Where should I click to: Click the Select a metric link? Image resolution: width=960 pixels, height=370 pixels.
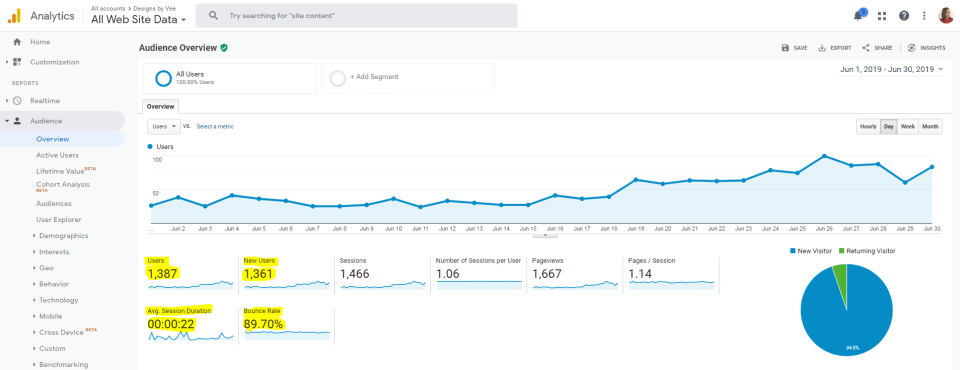pyautogui.click(x=215, y=127)
